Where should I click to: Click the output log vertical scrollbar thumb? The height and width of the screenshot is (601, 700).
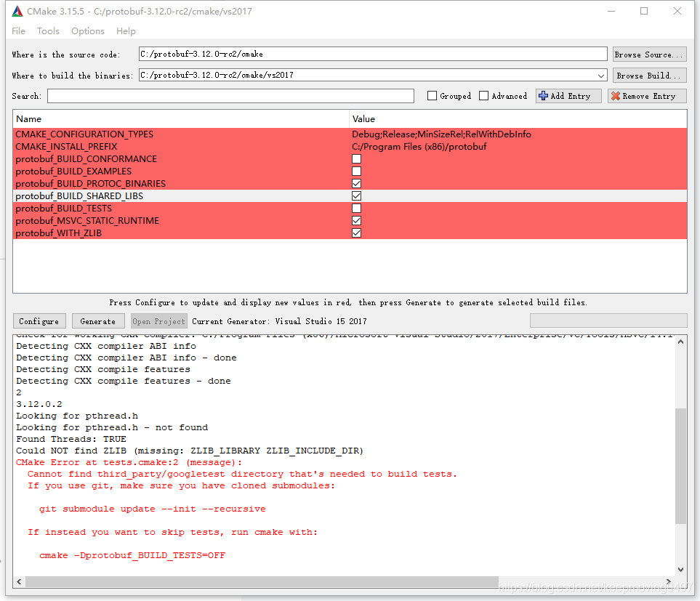(680, 466)
